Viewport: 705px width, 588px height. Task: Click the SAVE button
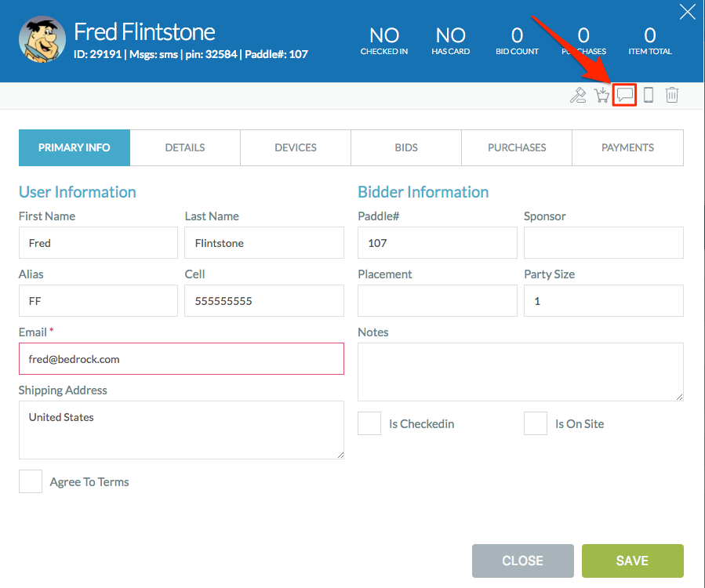point(632,561)
